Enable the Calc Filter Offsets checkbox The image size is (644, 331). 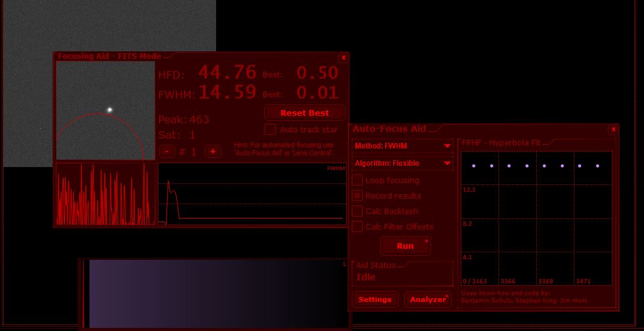tap(357, 226)
